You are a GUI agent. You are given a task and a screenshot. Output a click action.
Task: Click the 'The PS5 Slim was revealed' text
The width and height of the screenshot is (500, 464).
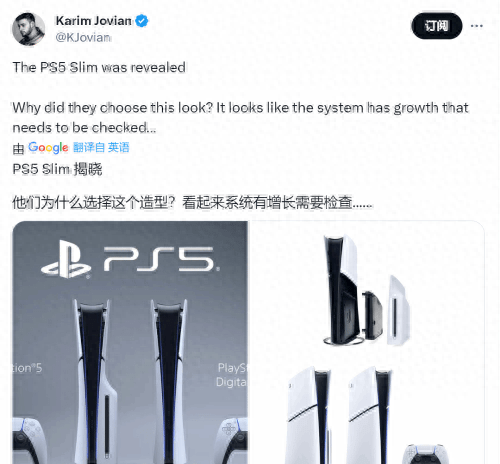(x=99, y=68)
